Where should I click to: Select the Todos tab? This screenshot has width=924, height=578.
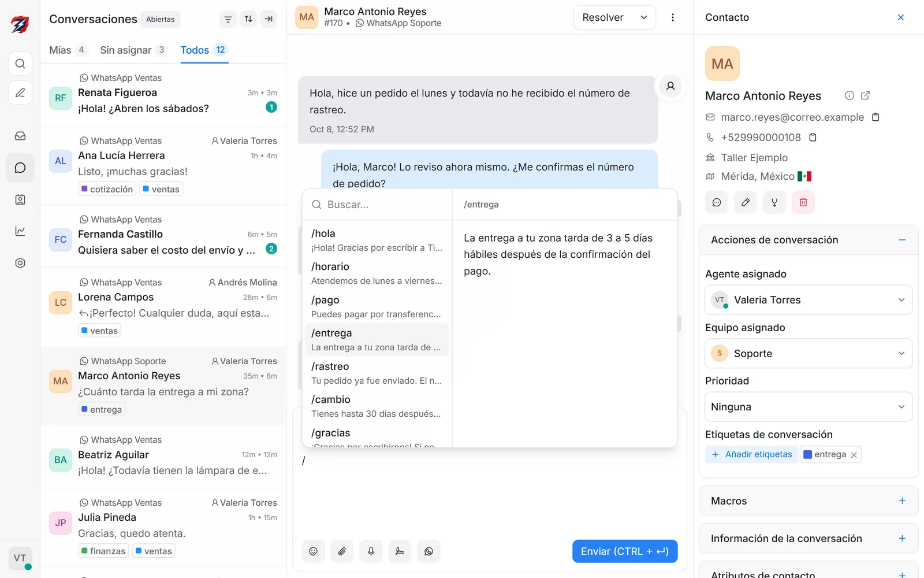204,50
